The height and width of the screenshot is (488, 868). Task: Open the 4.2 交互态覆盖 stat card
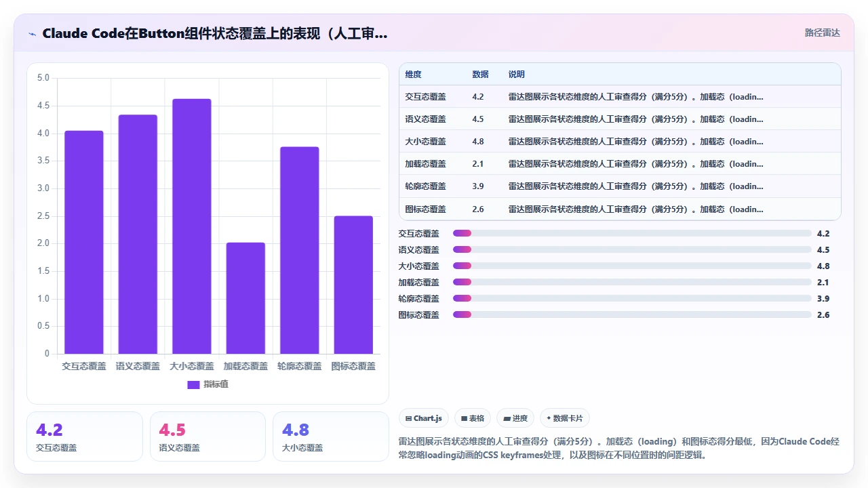point(85,436)
